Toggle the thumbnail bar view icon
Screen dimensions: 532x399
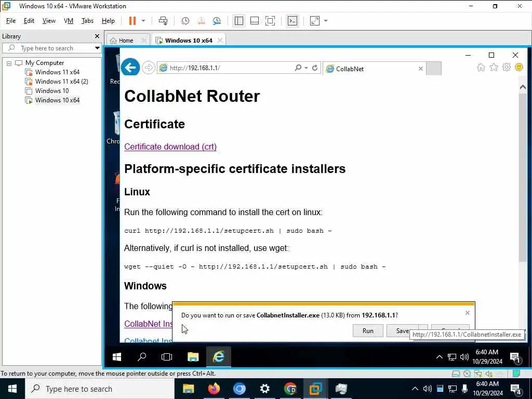(x=255, y=21)
